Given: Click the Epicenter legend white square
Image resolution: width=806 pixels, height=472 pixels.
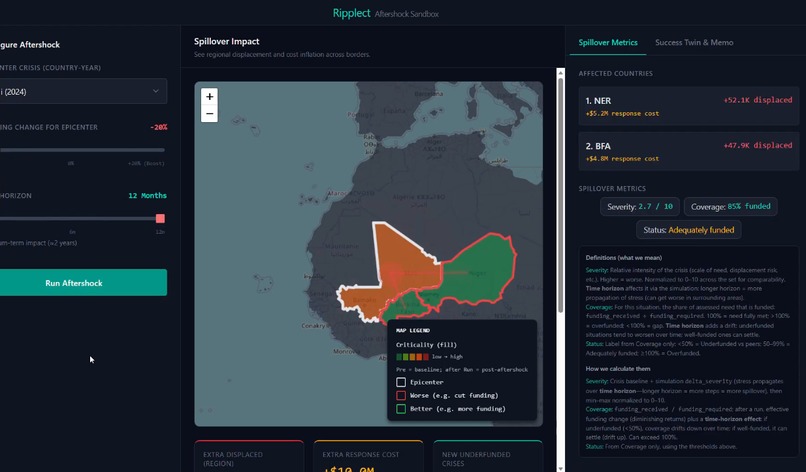Looking at the screenshot, I should click(401, 382).
